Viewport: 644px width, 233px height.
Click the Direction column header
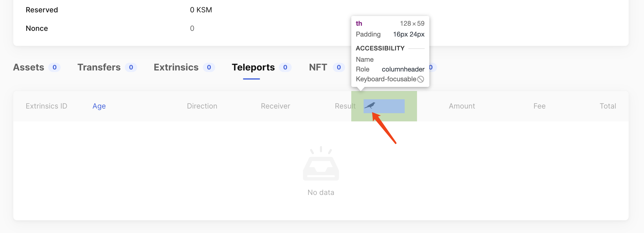click(202, 106)
